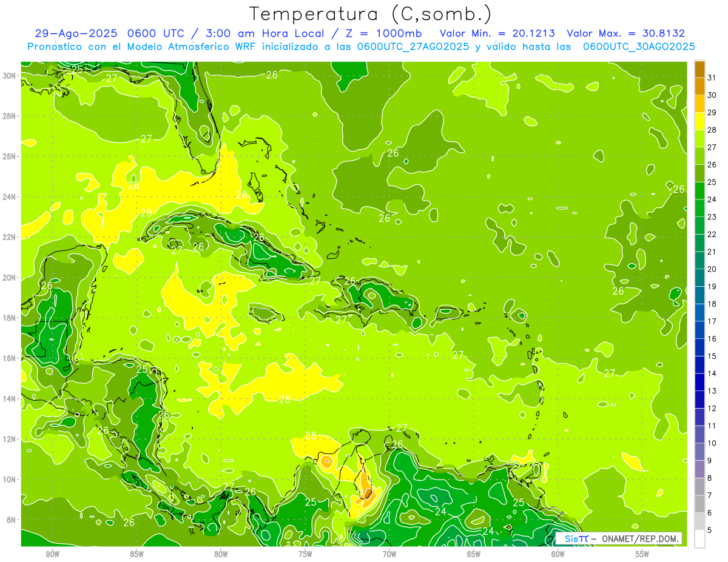Image resolution: width=728 pixels, height=562 pixels.
Task: Click the initialization time '0600UTC_27AGO2025'
Action: coord(413,47)
